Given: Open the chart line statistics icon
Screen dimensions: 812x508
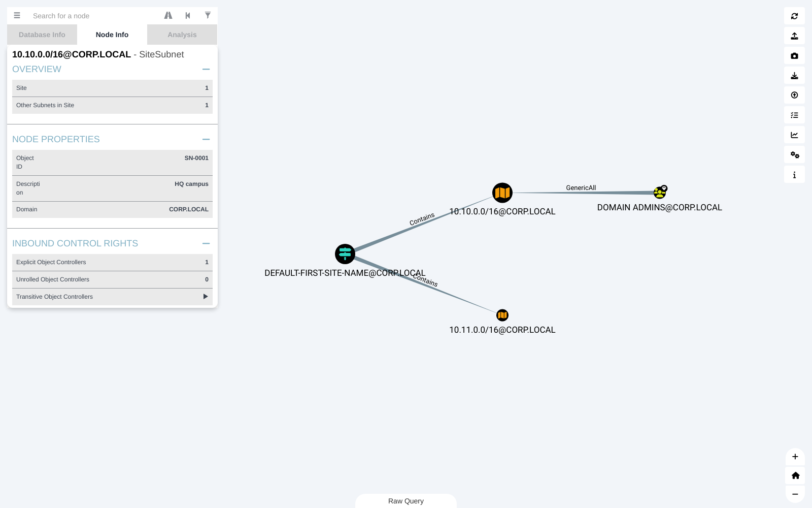Looking at the screenshot, I should click(x=794, y=135).
